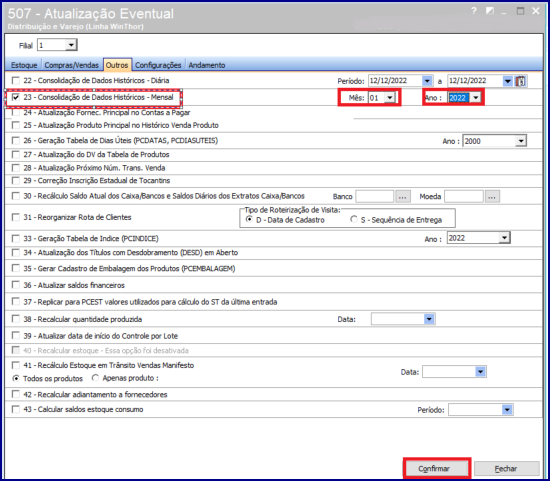Image resolution: width=550 pixels, height=481 pixels.
Task: Enable 29 Correção Inscrição Estadual Tocantins
Action: 15,181
